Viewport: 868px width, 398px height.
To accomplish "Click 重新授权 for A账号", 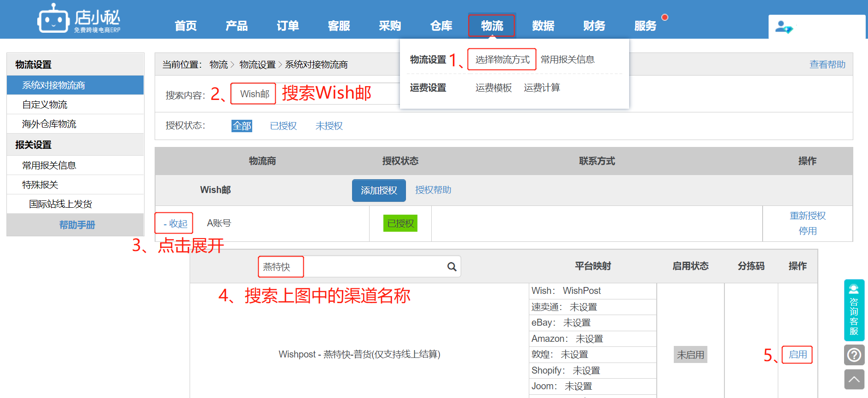I will pyautogui.click(x=808, y=216).
